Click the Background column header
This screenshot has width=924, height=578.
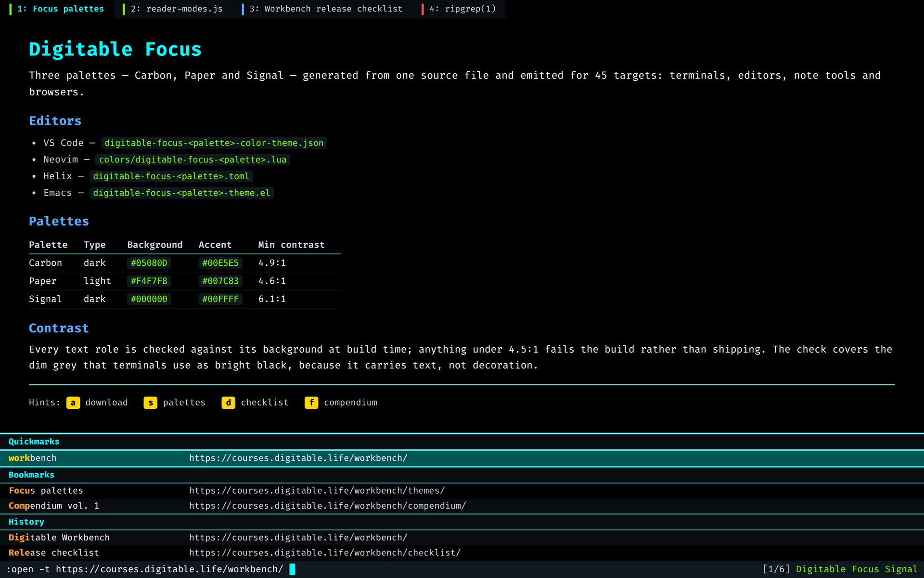pyautogui.click(x=155, y=245)
